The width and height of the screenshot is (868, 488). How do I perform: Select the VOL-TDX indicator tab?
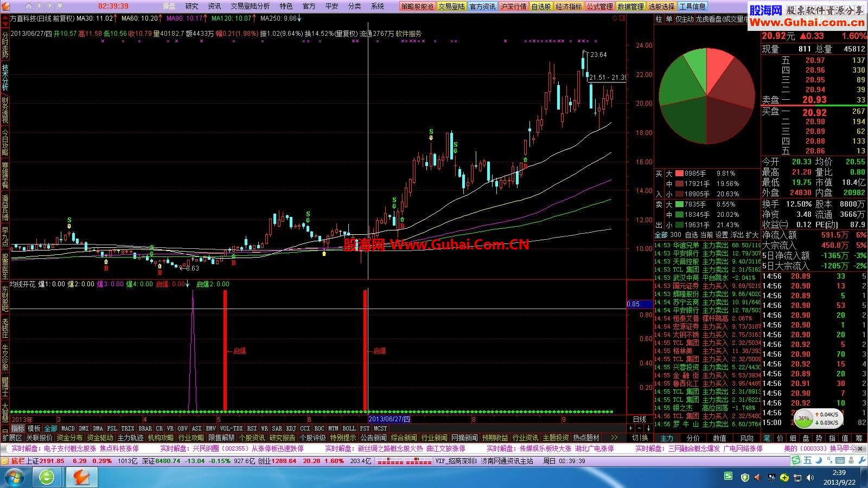[x=232, y=428]
